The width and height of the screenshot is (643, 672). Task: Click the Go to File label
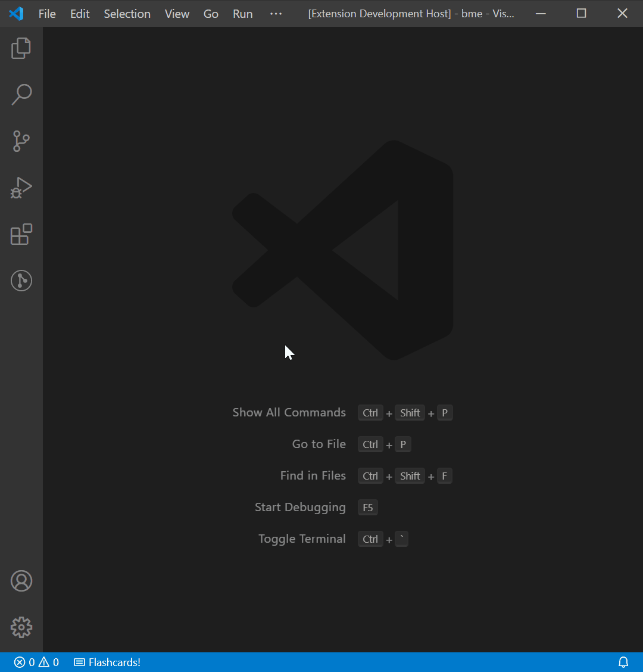click(x=319, y=444)
